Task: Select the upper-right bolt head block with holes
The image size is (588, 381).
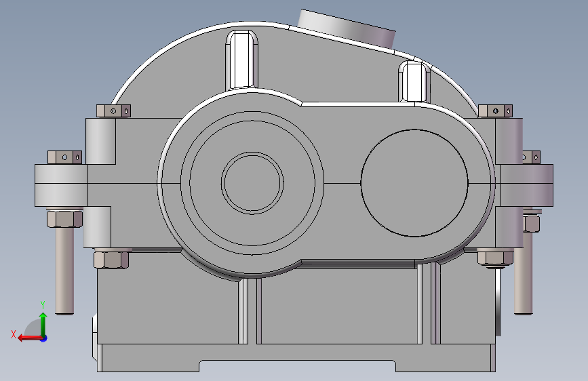Action: [495, 111]
